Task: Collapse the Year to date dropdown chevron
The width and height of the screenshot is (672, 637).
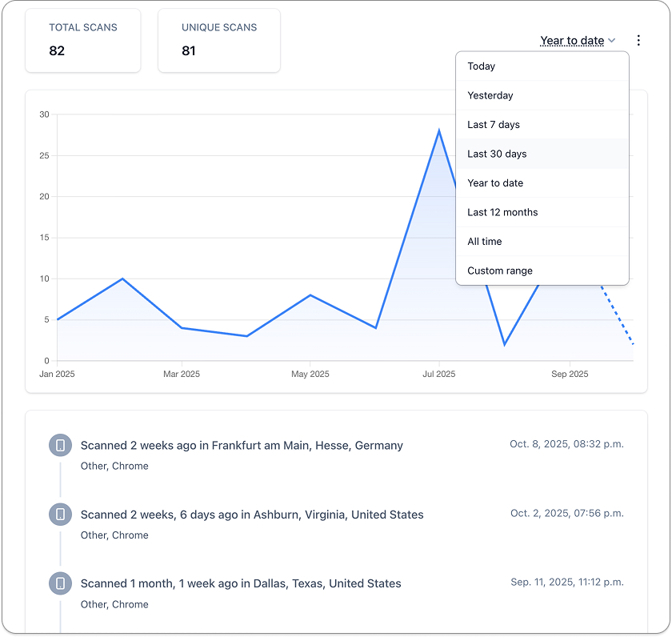Action: [x=611, y=40]
